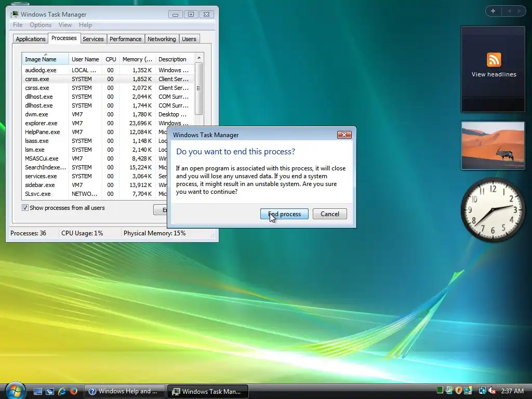Viewport: 532px width, 399px height.
Task: Select the HelpPane.exe process
Action: [95, 132]
